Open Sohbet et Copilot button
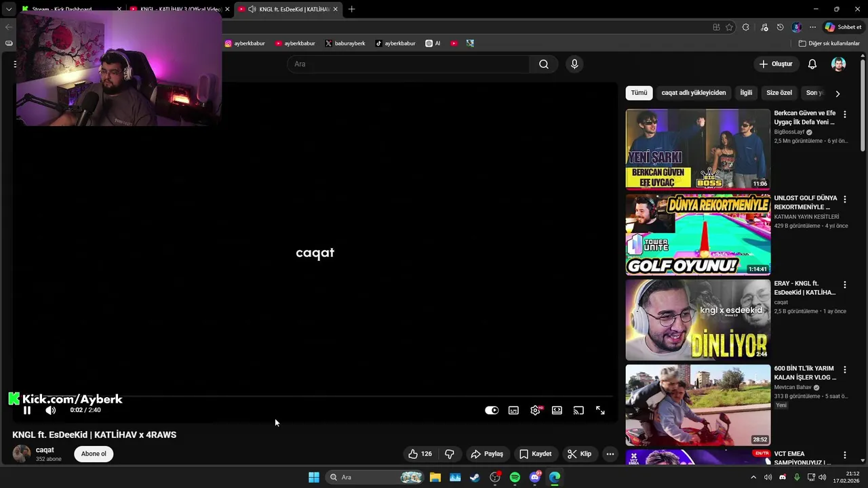 coord(843,27)
